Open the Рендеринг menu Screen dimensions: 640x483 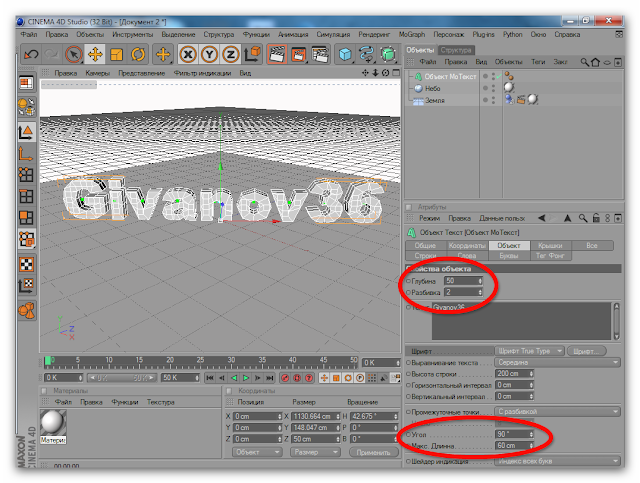(374, 35)
